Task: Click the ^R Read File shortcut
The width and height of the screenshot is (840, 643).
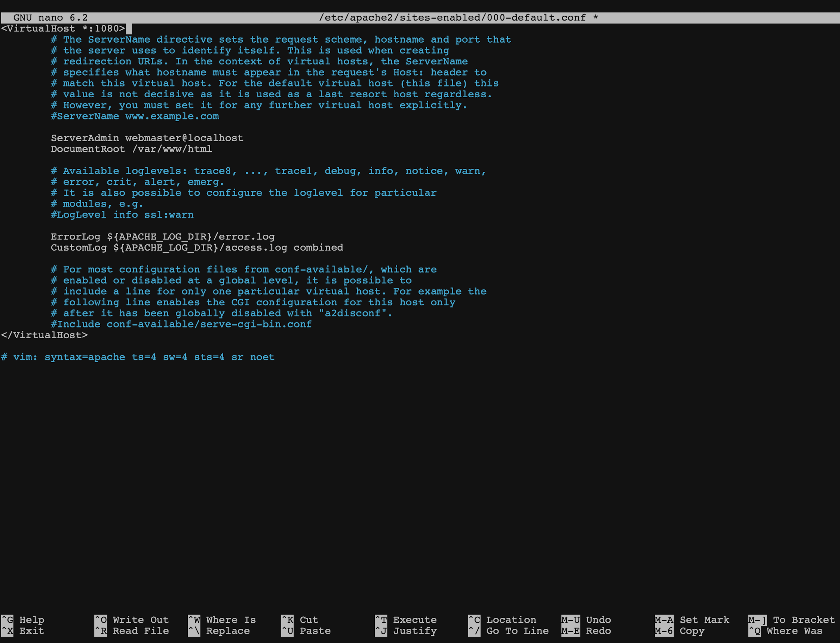Action: pyautogui.click(x=132, y=631)
